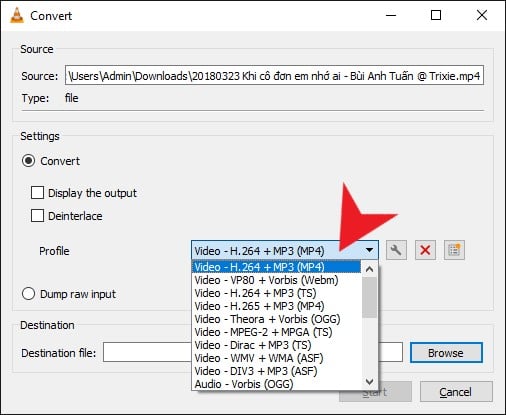This screenshot has width=506, height=415.
Task: Choose Video - DIV3 + MP3 (ASF)
Action: tap(277, 371)
